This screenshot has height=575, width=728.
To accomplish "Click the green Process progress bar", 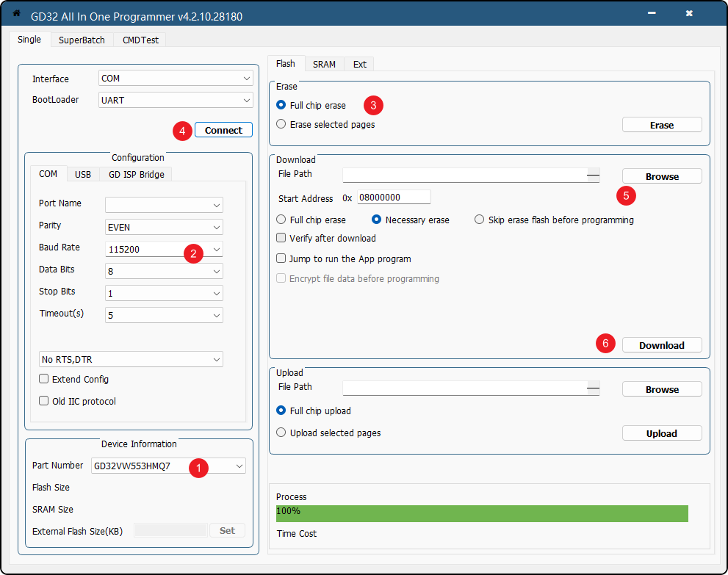I will pyautogui.click(x=481, y=513).
